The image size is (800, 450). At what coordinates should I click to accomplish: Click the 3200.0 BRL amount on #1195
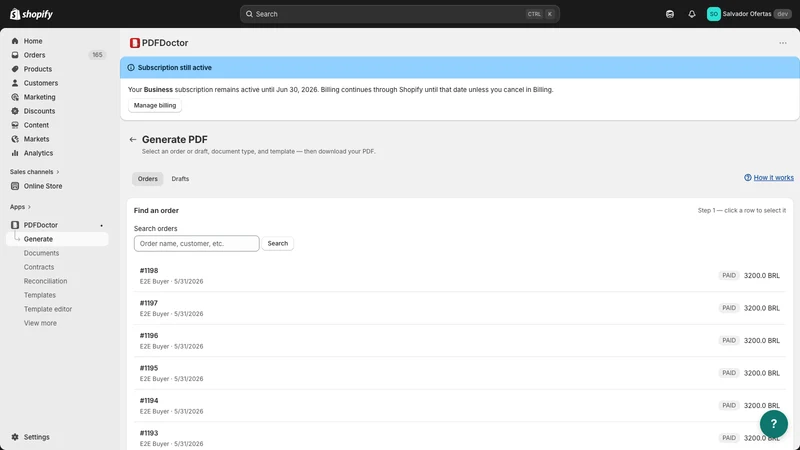762,373
